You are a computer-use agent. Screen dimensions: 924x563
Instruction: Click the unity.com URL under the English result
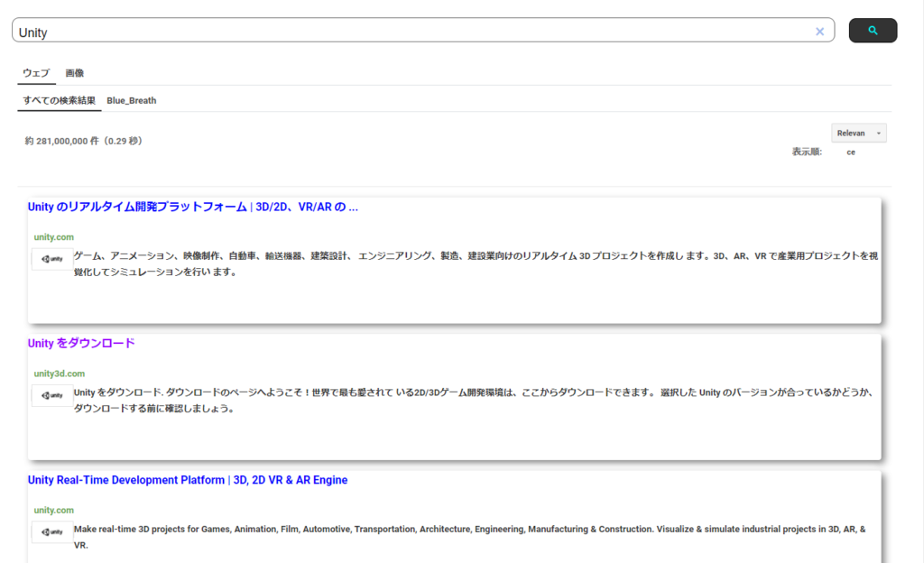(54, 510)
